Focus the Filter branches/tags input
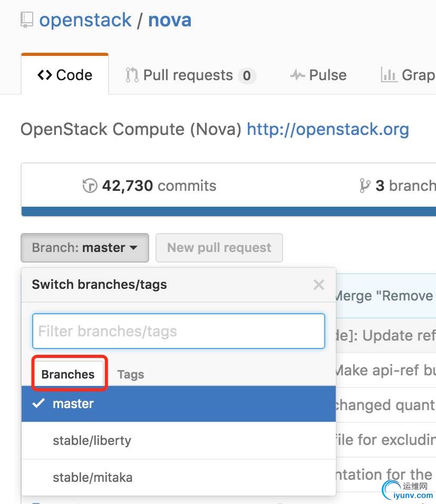 [x=178, y=332]
